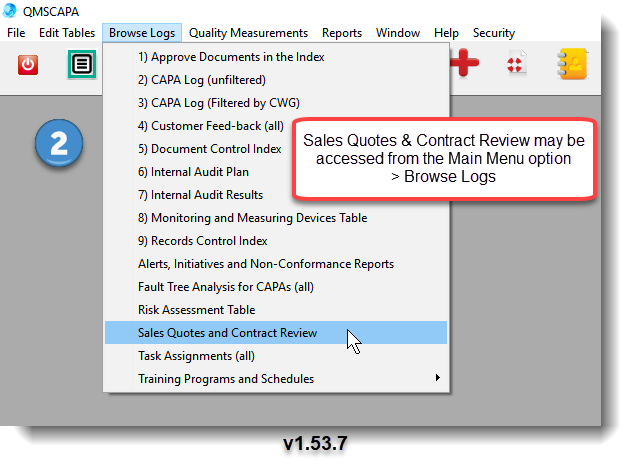
Task: Click the red-bordered Sales Quotes callout box
Action: [444, 159]
